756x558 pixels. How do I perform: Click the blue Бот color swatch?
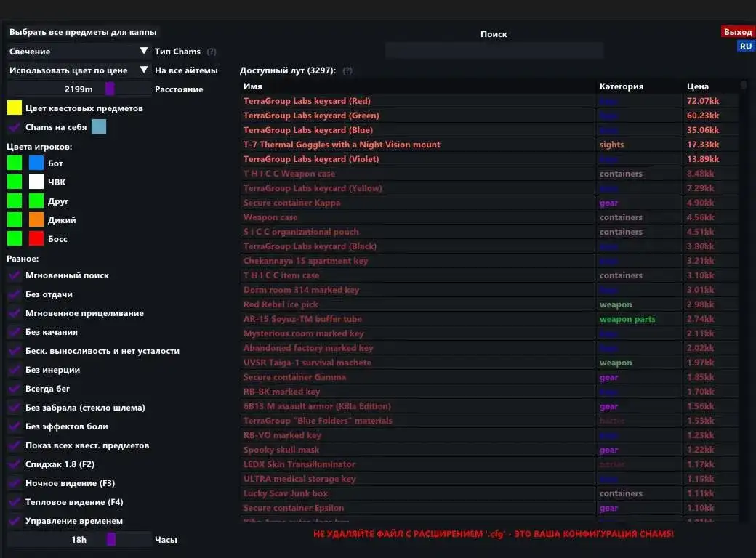[36, 163]
